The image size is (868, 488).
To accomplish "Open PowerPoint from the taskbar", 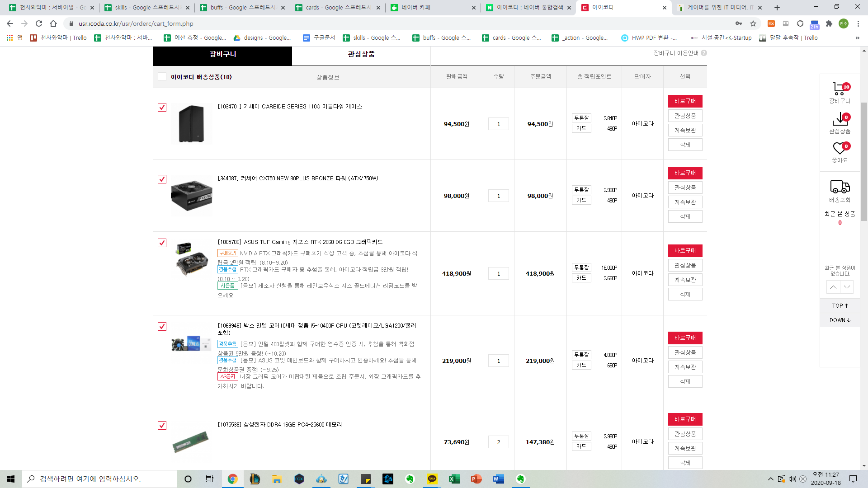I will click(476, 479).
